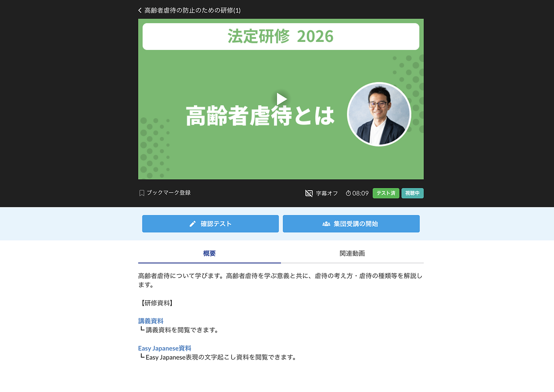554x392 pixels.
Task: Click the bookmark icon next to ブックマーク登録
Action: pyautogui.click(x=142, y=193)
